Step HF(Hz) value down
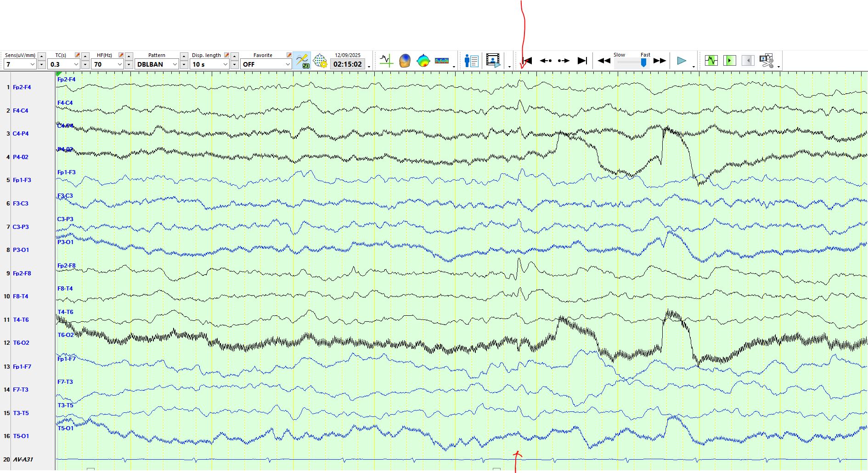Viewport: 868px width, 473px height. (x=129, y=64)
